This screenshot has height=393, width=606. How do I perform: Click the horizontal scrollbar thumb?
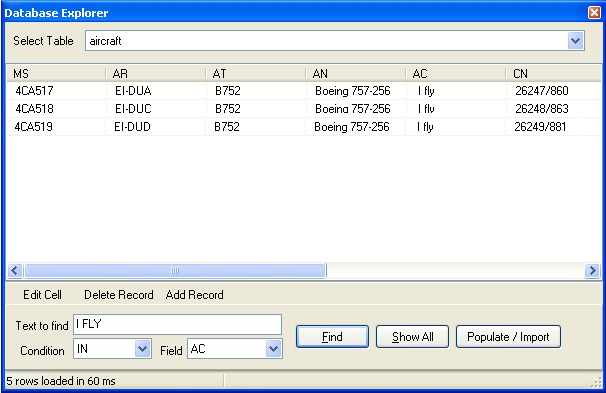(175, 271)
